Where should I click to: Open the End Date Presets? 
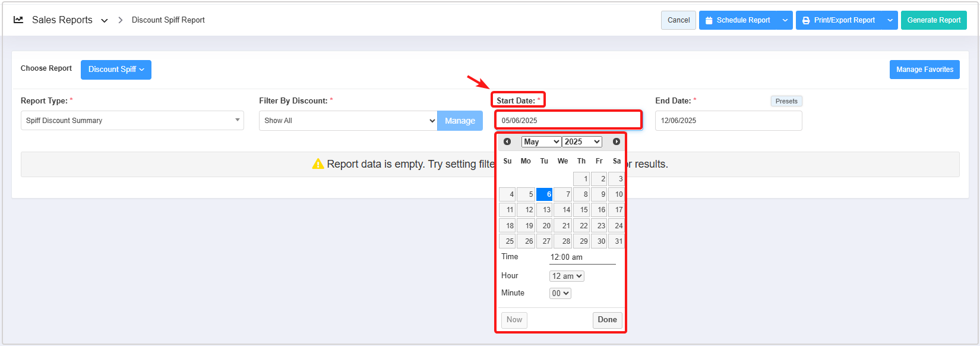[x=786, y=101]
